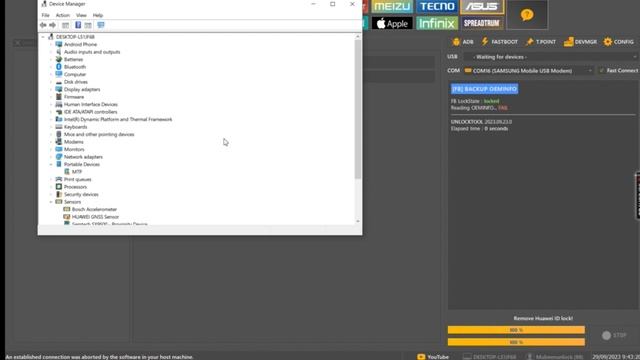Click the Properties toolbar icon

click(x=65, y=25)
